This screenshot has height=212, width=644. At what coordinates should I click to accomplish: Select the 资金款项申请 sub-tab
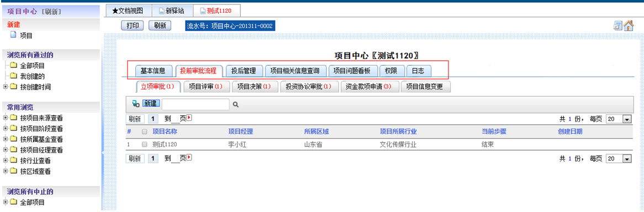point(369,87)
